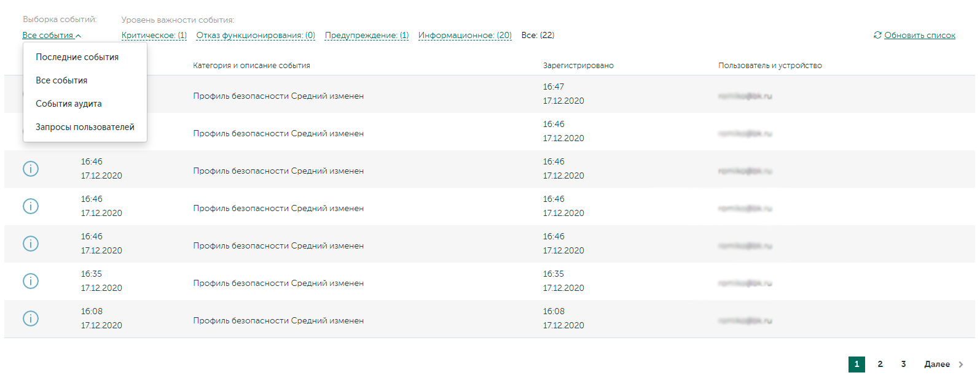Show Предупреждение: (1) events
This screenshot has height=378, width=980.
(367, 36)
